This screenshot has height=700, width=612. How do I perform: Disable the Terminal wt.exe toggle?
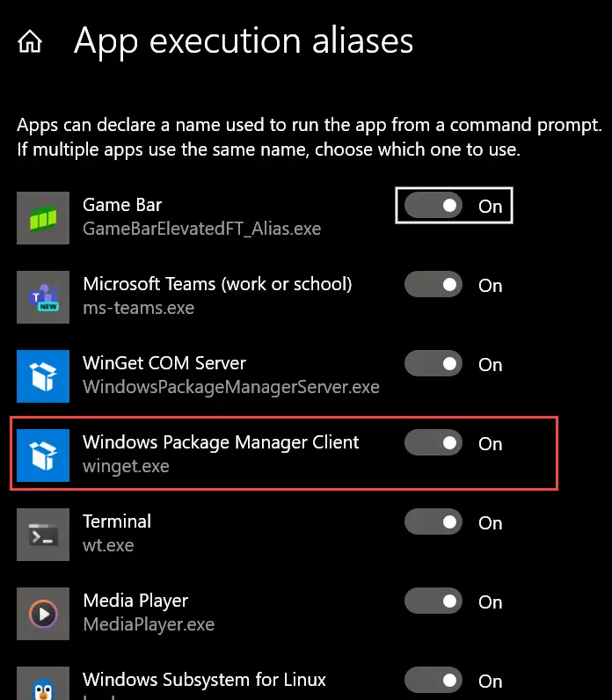point(433,522)
